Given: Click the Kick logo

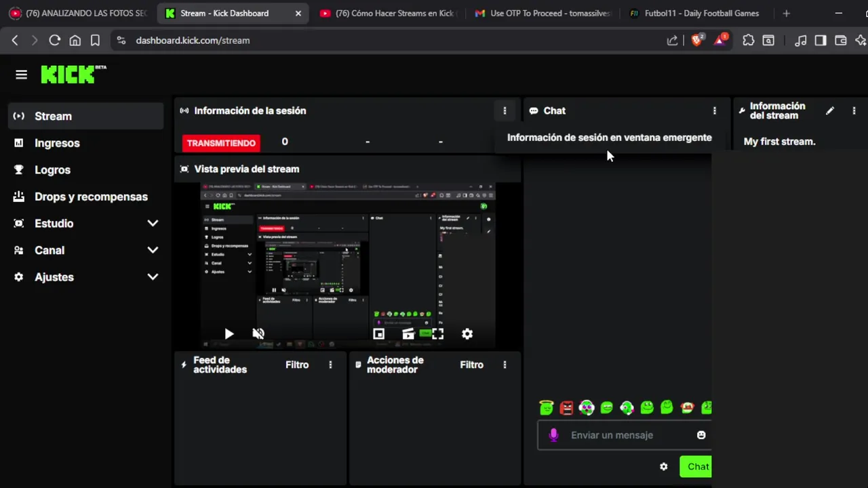Looking at the screenshot, I should [x=73, y=74].
